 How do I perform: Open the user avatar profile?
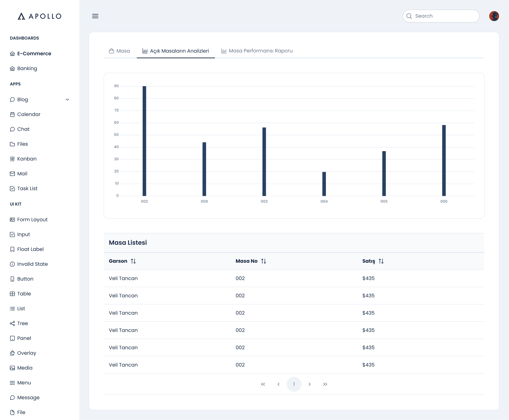point(494,16)
